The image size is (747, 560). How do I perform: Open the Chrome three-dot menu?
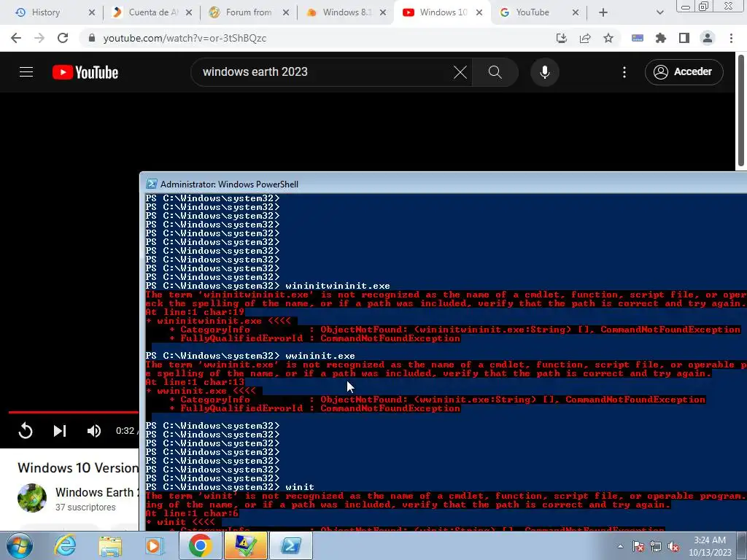pos(731,38)
